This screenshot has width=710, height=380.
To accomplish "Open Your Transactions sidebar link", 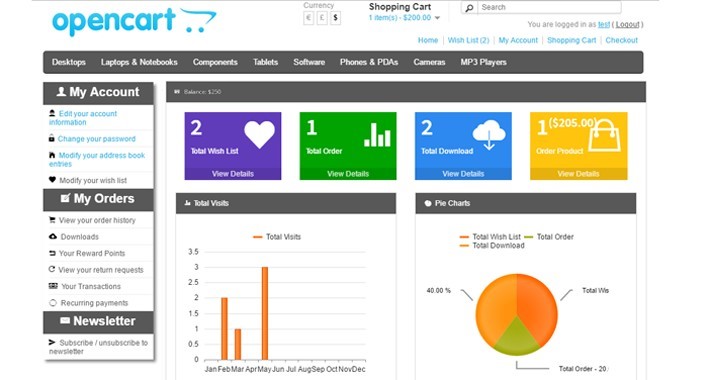I will (x=91, y=286).
